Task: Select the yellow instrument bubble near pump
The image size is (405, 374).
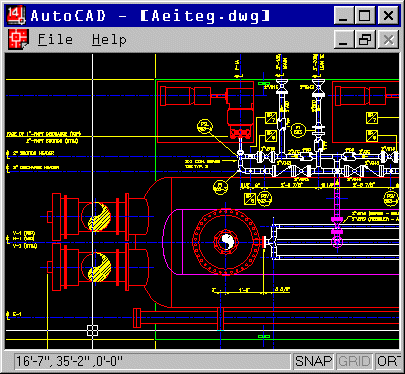Action: [x=204, y=126]
